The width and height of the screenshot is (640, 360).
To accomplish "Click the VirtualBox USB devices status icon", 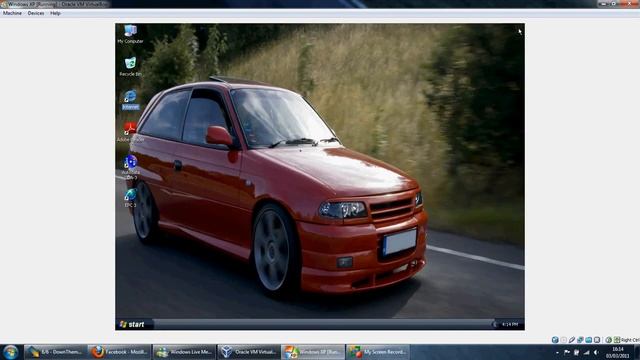I will [572, 340].
